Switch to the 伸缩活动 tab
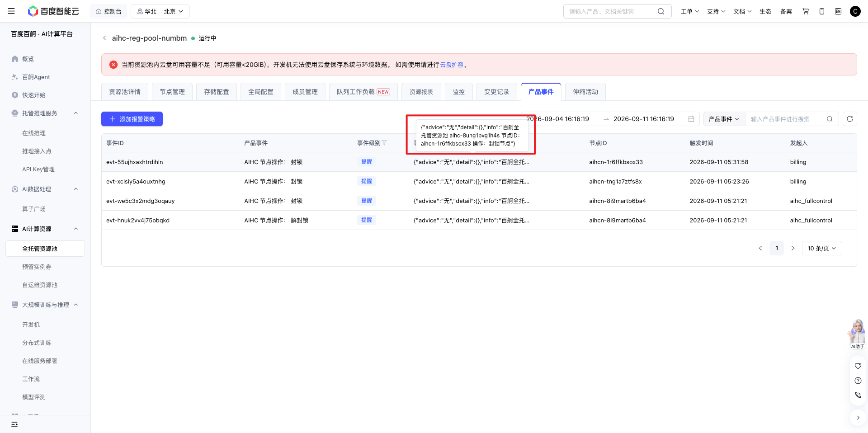The image size is (868, 433). click(x=585, y=92)
